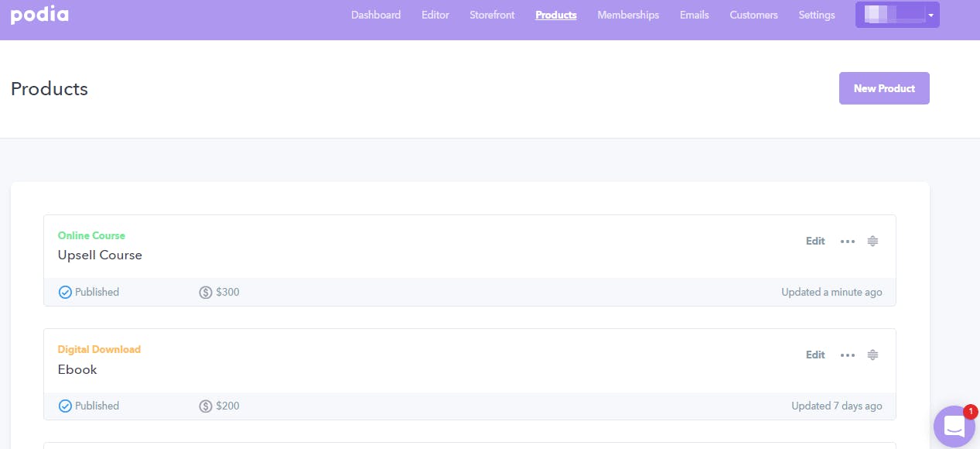This screenshot has width=980, height=449.
Task: Open the Upsell Course title
Action: coord(100,255)
